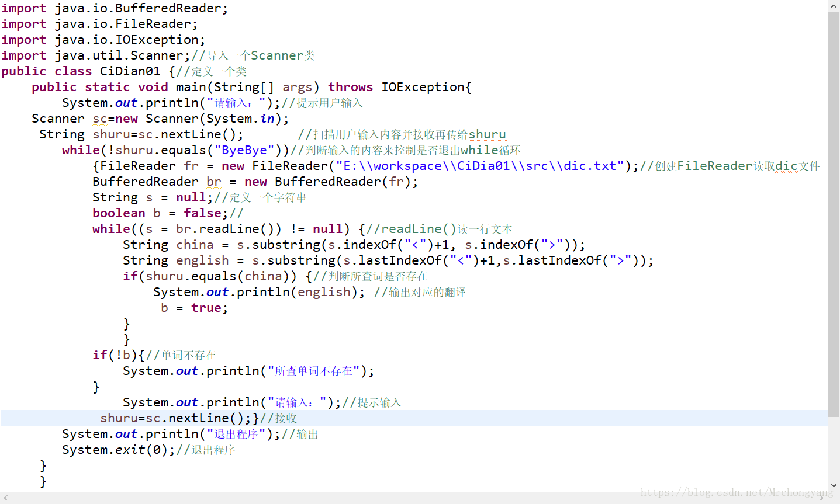
Task: Click the vertical scrollbar up arrow
Action: click(834, 6)
